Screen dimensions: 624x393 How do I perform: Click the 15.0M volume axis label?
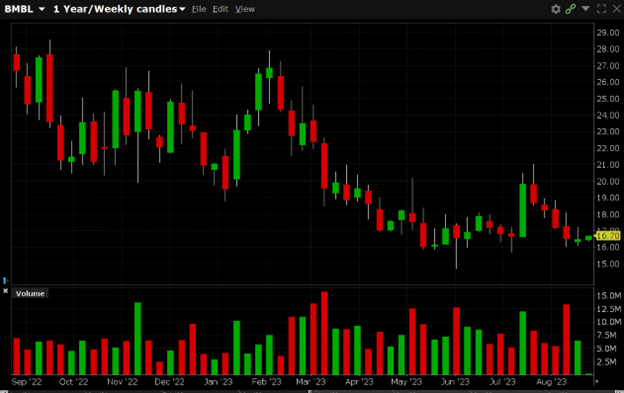click(x=608, y=296)
